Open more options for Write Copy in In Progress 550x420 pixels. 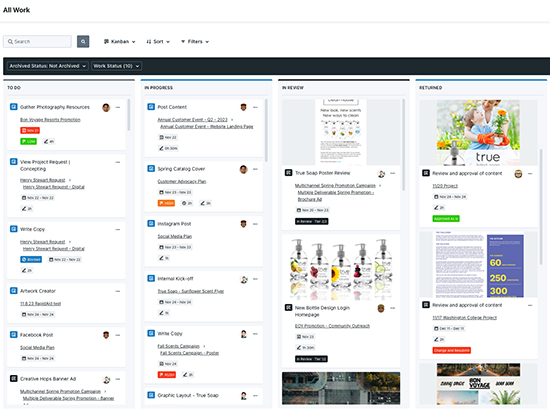click(255, 334)
